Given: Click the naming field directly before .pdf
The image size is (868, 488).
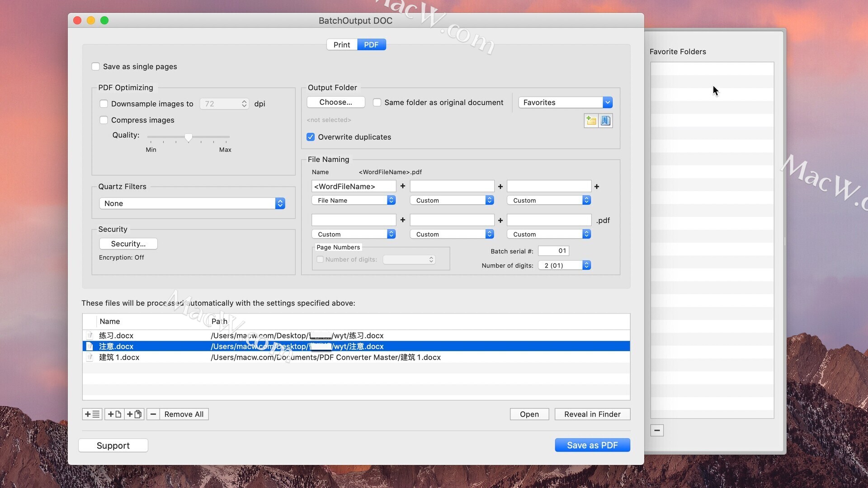Looking at the screenshot, I should [549, 220].
